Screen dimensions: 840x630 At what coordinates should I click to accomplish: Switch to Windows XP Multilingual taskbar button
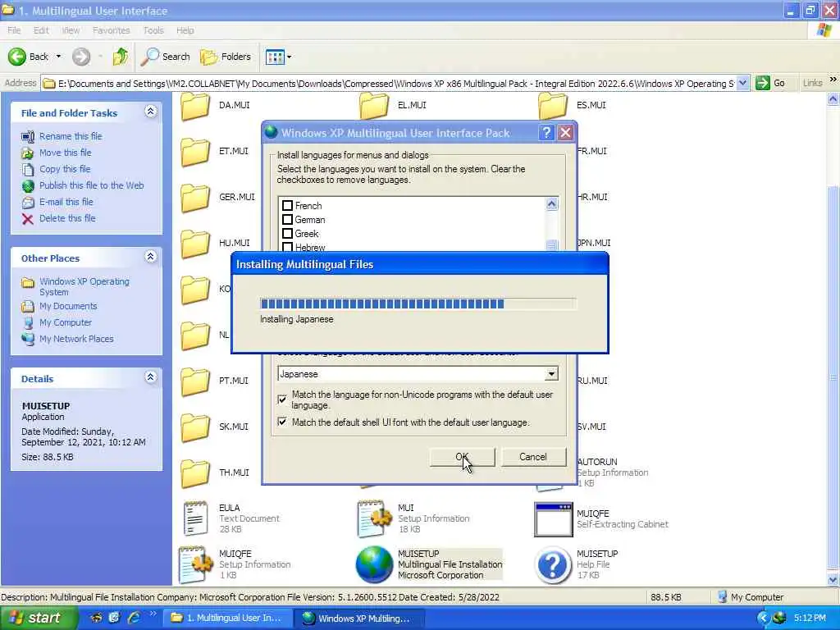(x=361, y=618)
